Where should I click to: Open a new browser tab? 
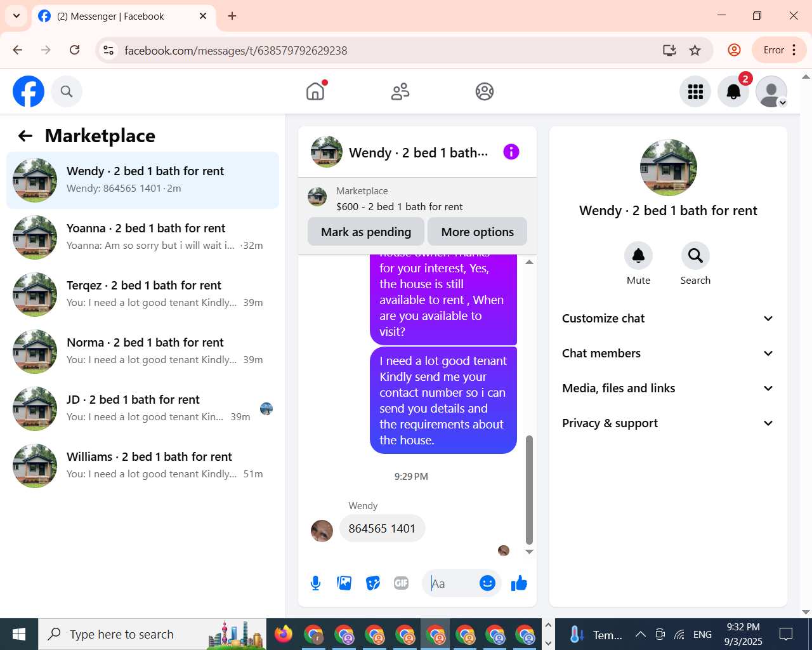[232, 16]
